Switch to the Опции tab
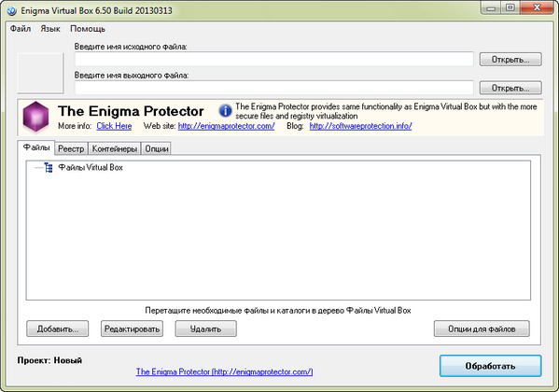Viewport: 559px width, 392px height. point(156,148)
